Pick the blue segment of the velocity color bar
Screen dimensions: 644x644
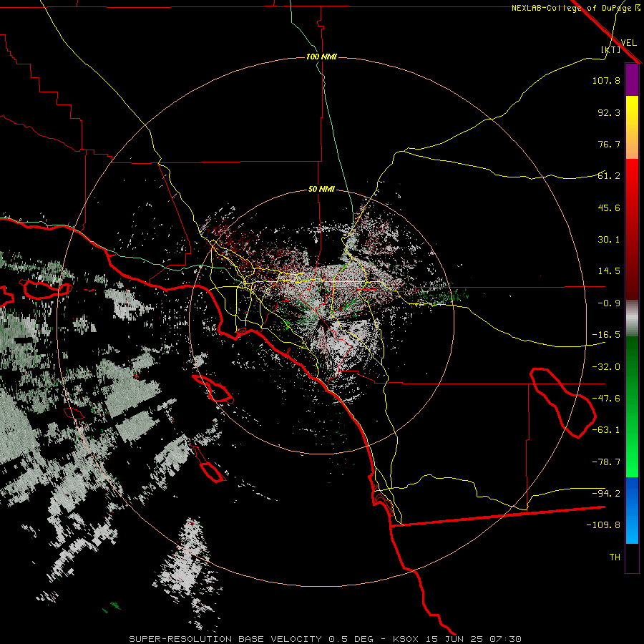632,510
